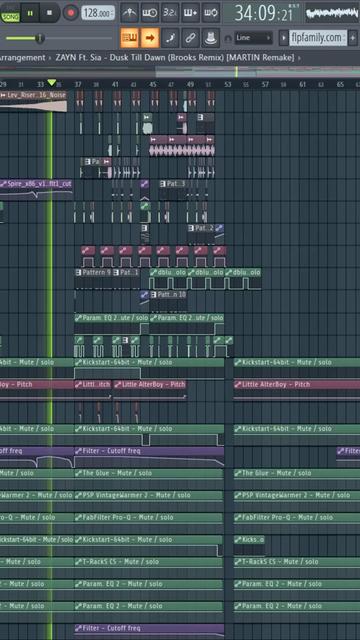Click the hat icon in toolbar

211,38
